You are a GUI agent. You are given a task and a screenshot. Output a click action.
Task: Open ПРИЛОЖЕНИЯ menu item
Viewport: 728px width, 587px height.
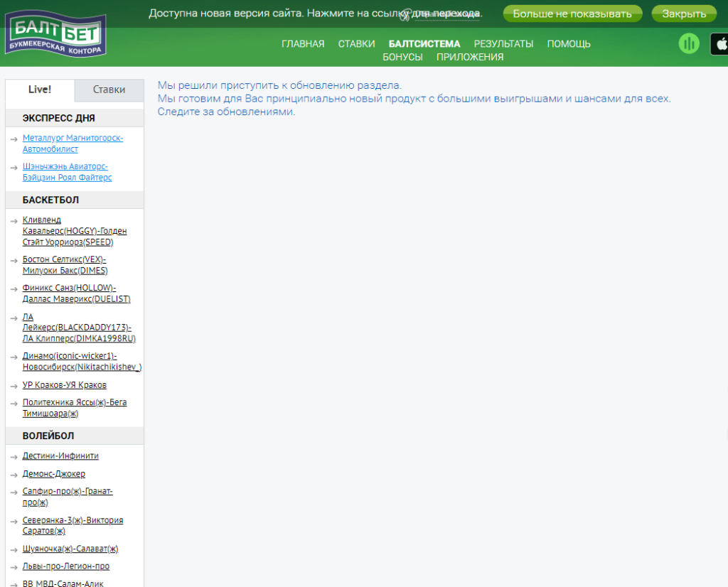tap(470, 57)
